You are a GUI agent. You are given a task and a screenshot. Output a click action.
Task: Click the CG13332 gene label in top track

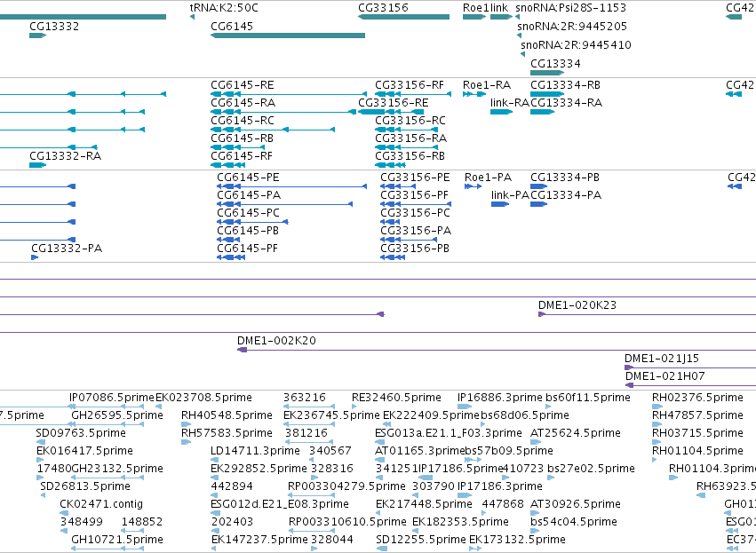[54, 26]
